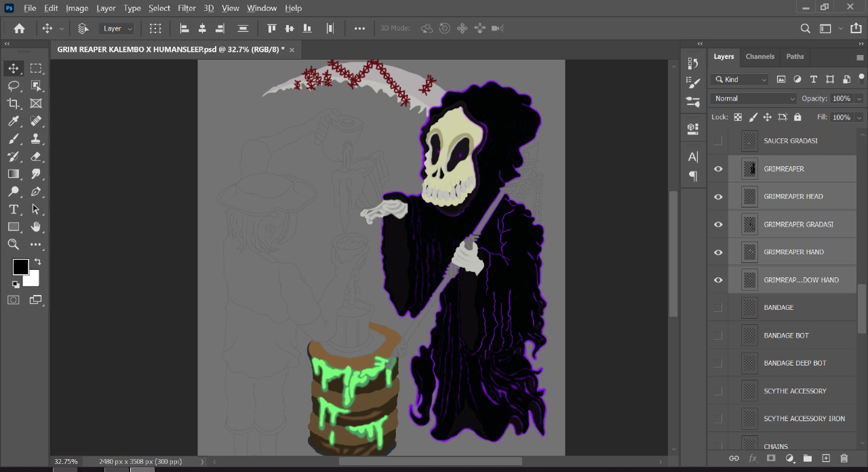The height and width of the screenshot is (472, 868).
Task: Open the Select menu
Action: click(x=159, y=8)
